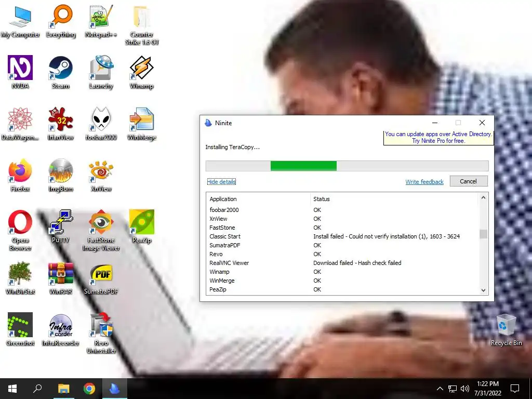532x399 pixels.
Task: Open the notification center icon
Action: click(x=515, y=389)
